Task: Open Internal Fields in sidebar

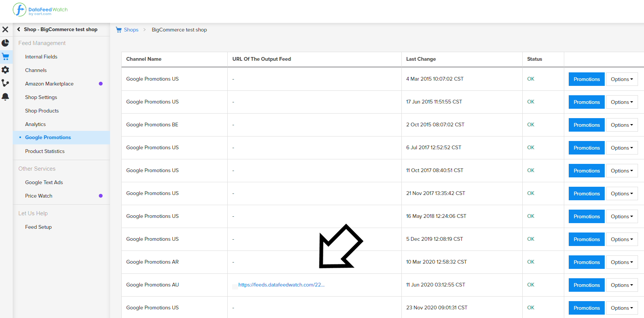Action: (x=41, y=57)
